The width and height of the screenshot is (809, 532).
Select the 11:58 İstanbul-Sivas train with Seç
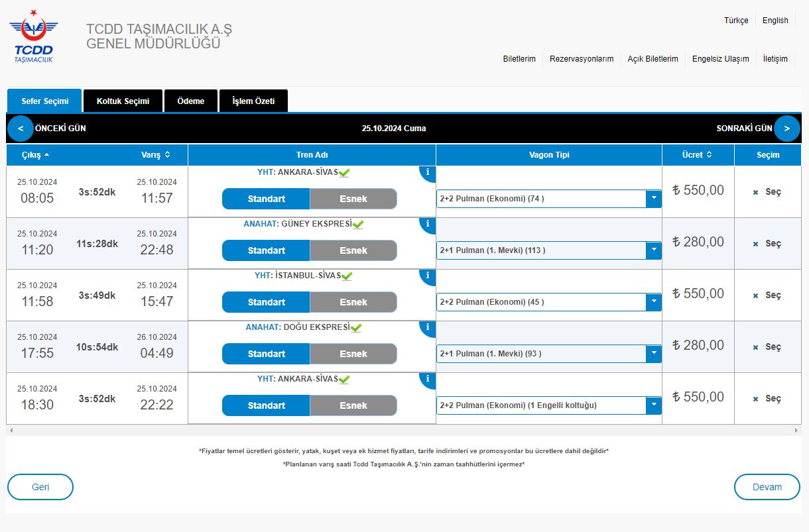767,295
